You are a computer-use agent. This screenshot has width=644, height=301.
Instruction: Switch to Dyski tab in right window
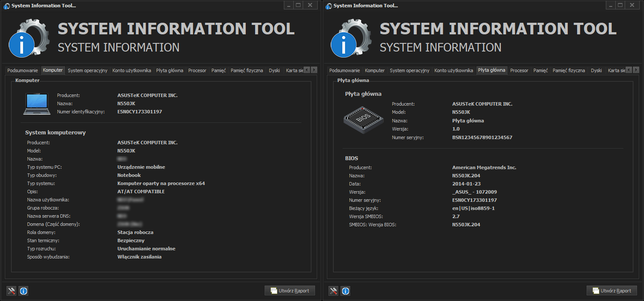596,70
